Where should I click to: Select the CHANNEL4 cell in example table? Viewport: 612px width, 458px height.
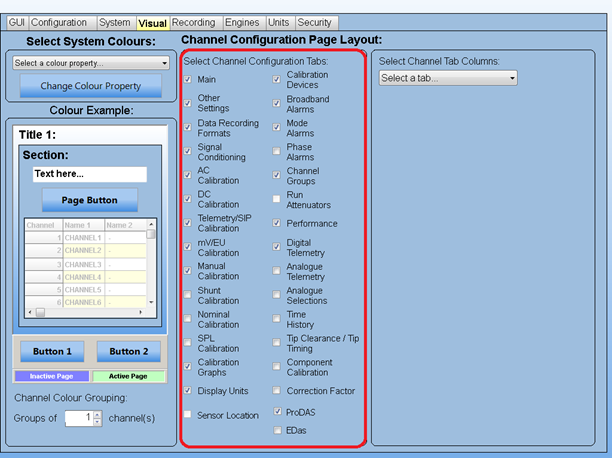tap(84, 277)
